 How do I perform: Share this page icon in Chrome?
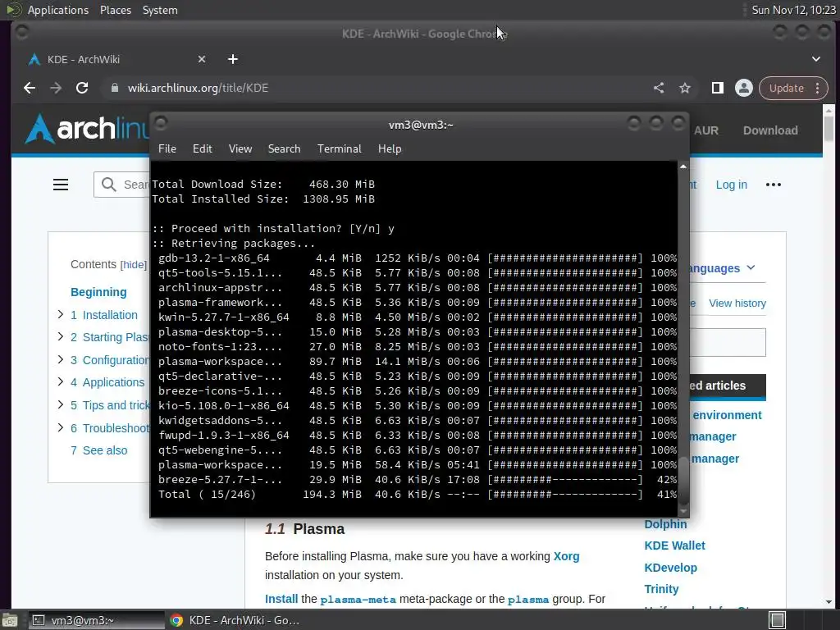[659, 88]
